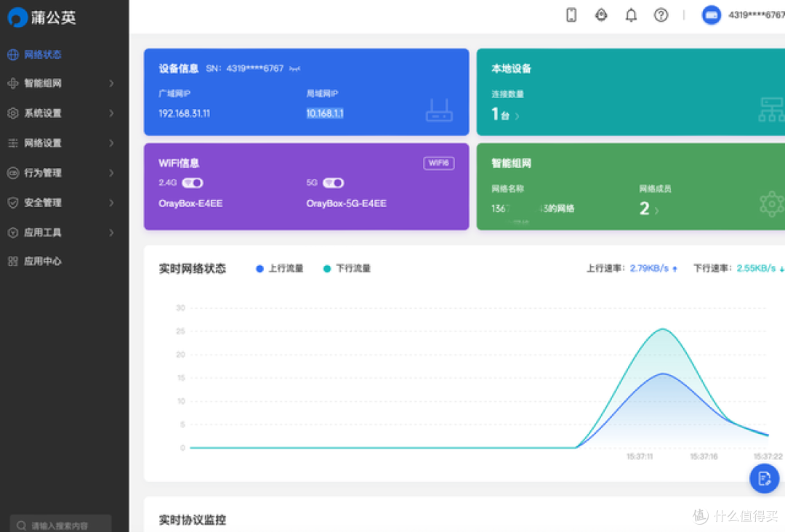785x532 pixels.
Task: Open the mobile device icon in header
Action: [x=571, y=15]
